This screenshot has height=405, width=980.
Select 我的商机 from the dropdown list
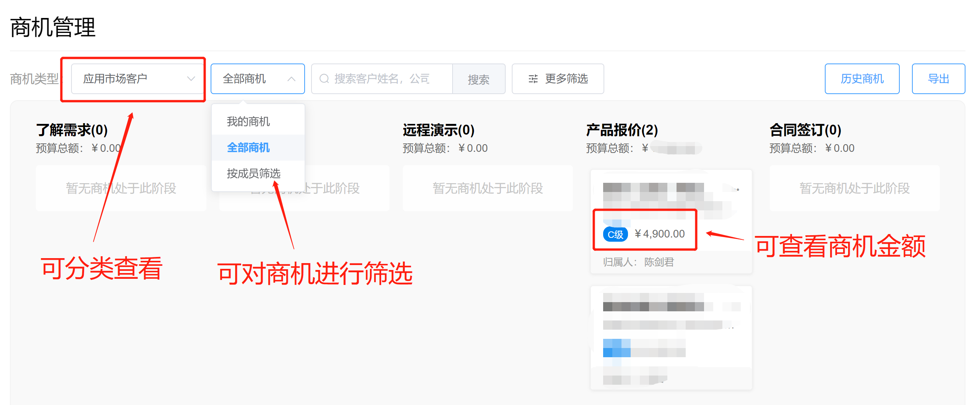pos(248,122)
